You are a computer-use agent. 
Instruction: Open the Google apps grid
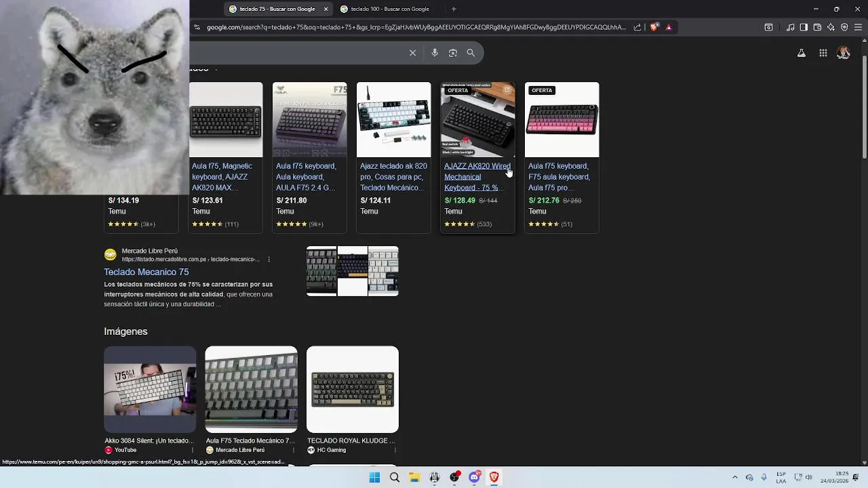pyautogui.click(x=823, y=53)
